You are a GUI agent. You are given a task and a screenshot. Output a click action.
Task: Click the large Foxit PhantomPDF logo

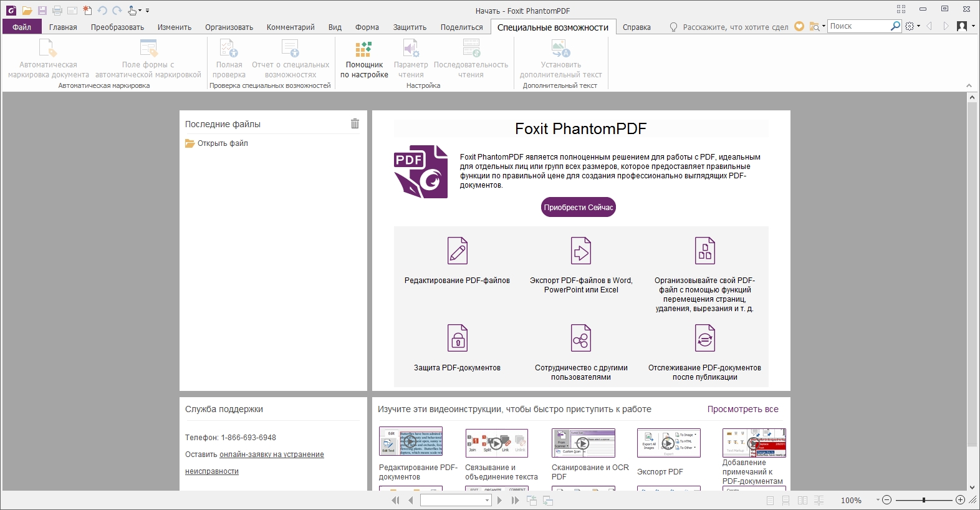(x=421, y=171)
